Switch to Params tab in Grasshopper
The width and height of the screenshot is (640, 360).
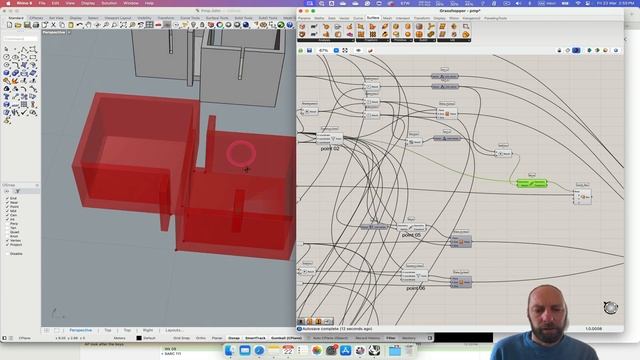tap(304, 18)
